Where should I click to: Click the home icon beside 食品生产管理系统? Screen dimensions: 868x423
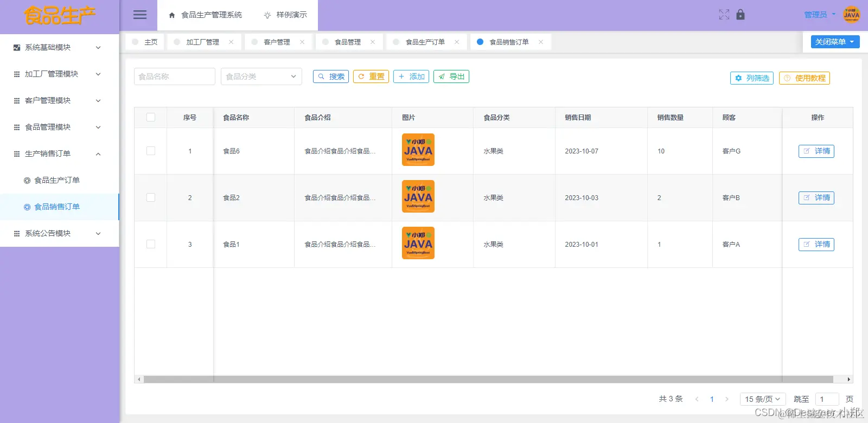pyautogui.click(x=172, y=15)
